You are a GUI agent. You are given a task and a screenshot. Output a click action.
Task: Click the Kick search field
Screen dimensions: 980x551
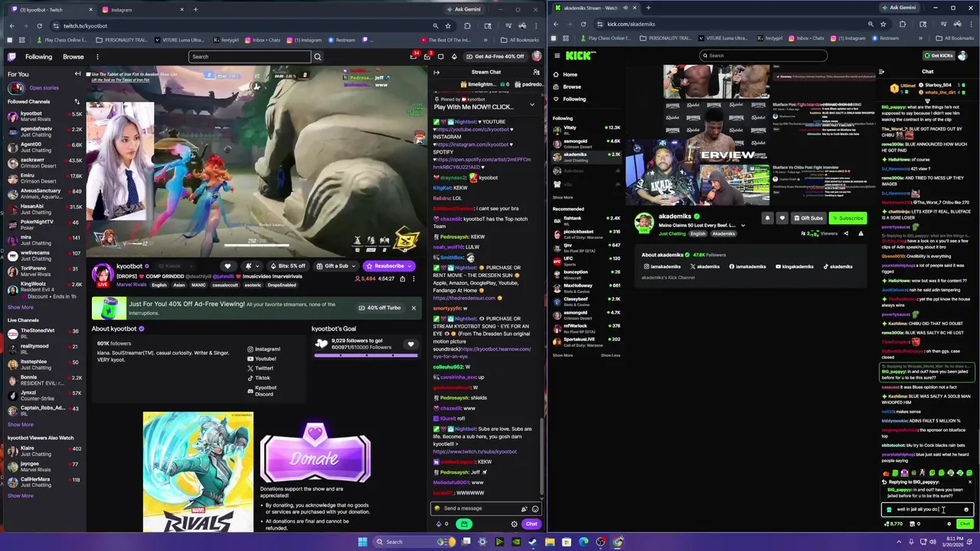point(763,55)
